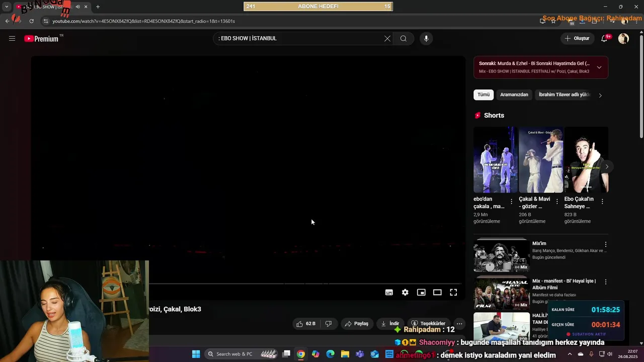Use the page vertical scrollbar
Screen dimensions: 644x362
click(641, 85)
